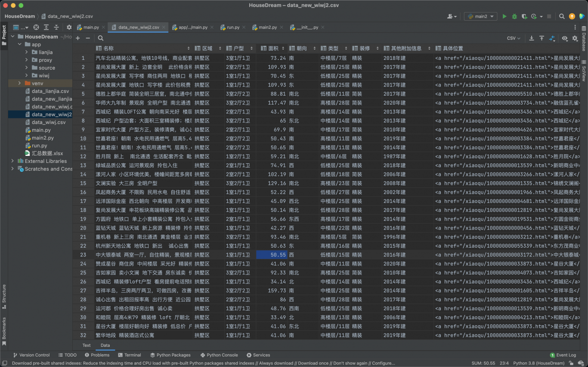Run the main2 configuration with green play button
This screenshot has height=367, width=588.
coord(504,16)
